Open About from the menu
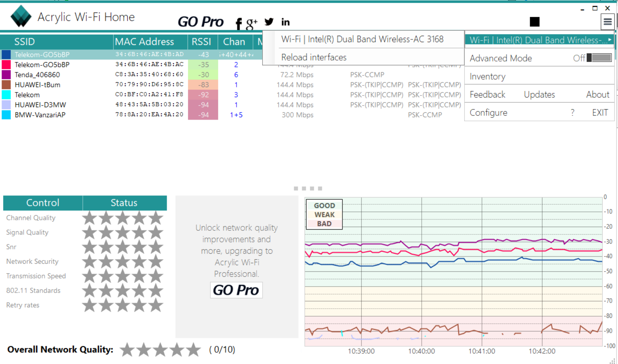 pos(598,94)
